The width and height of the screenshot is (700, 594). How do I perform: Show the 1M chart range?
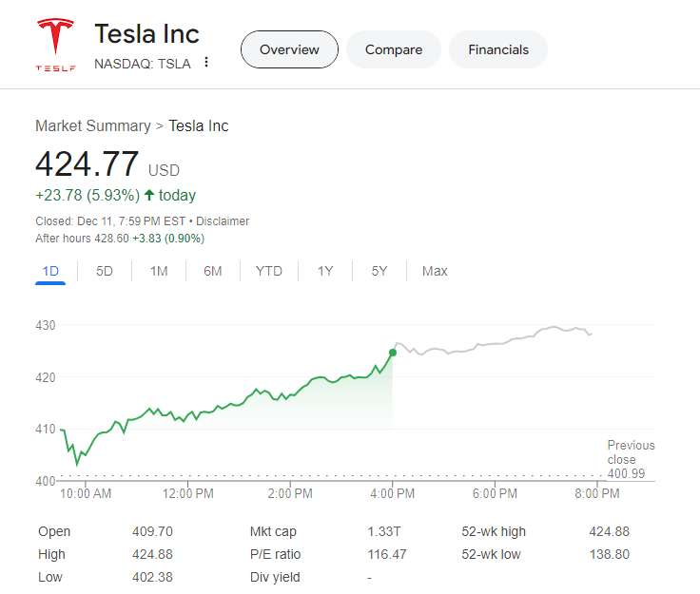point(159,271)
